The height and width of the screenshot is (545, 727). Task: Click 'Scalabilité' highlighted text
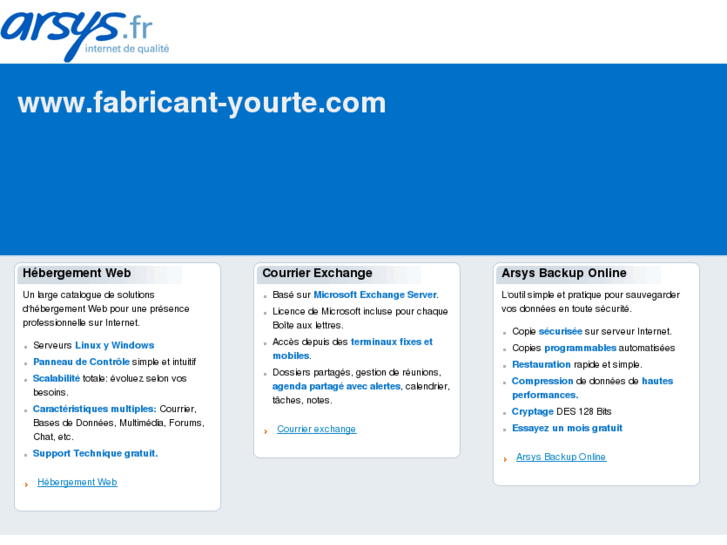pyautogui.click(x=56, y=378)
